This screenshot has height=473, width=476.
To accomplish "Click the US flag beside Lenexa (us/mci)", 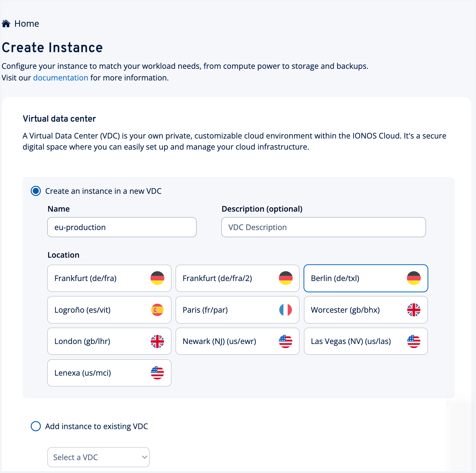I will (157, 373).
